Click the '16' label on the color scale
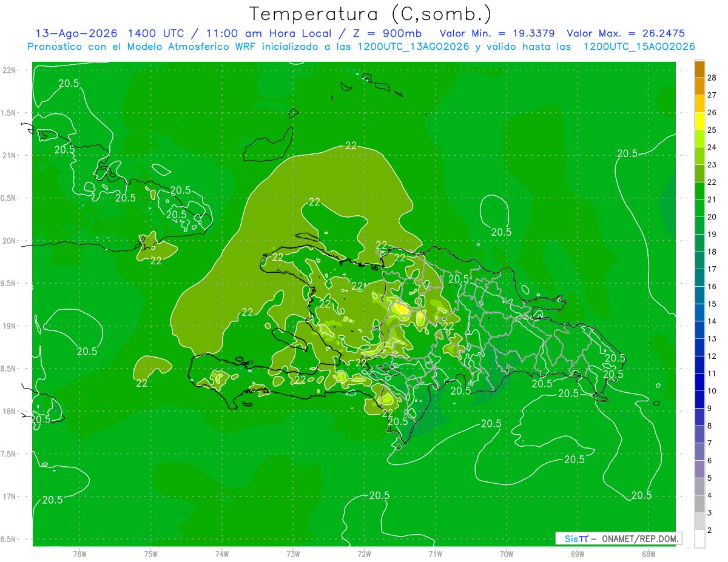Image resolution: width=728 pixels, height=562 pixels. point(712,286)
